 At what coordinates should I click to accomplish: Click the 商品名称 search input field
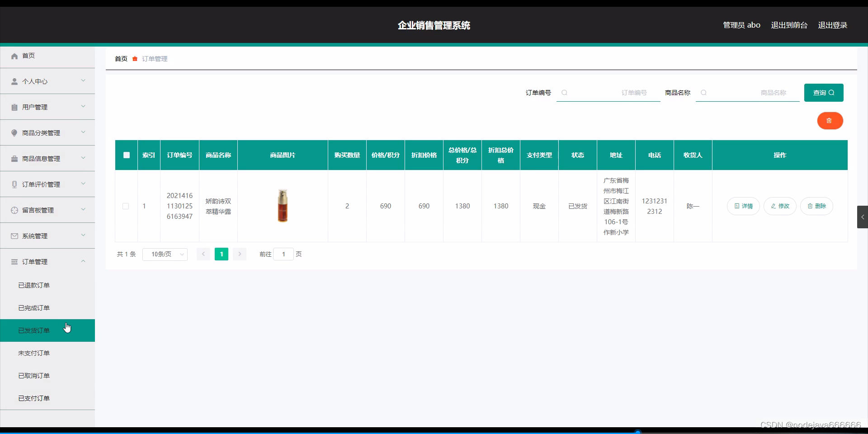point(748,93)
